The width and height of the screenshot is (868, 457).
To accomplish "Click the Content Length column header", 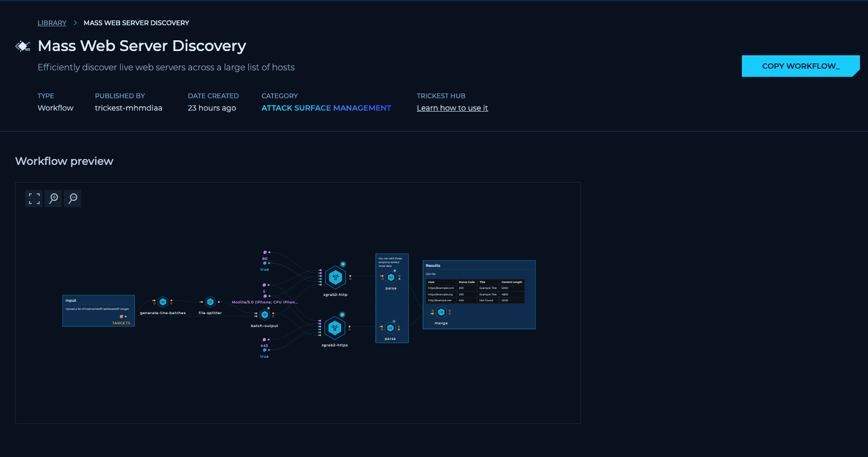I will point(512,282).
